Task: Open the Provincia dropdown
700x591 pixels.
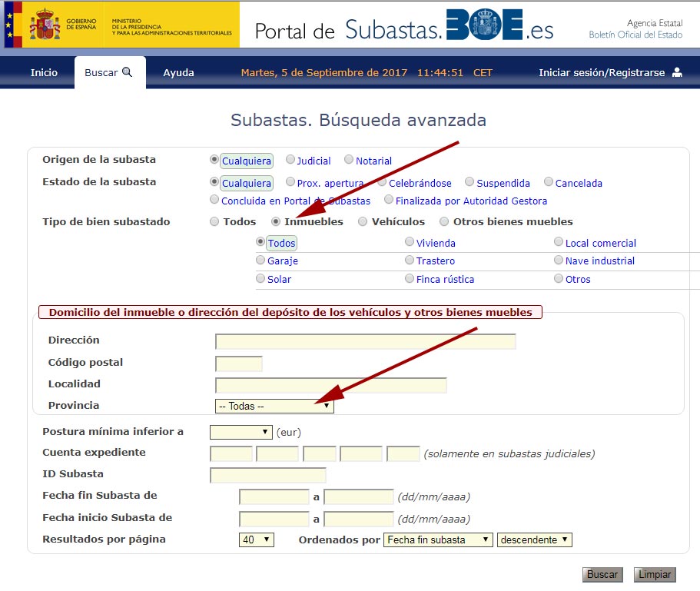Action: (274, 406)
